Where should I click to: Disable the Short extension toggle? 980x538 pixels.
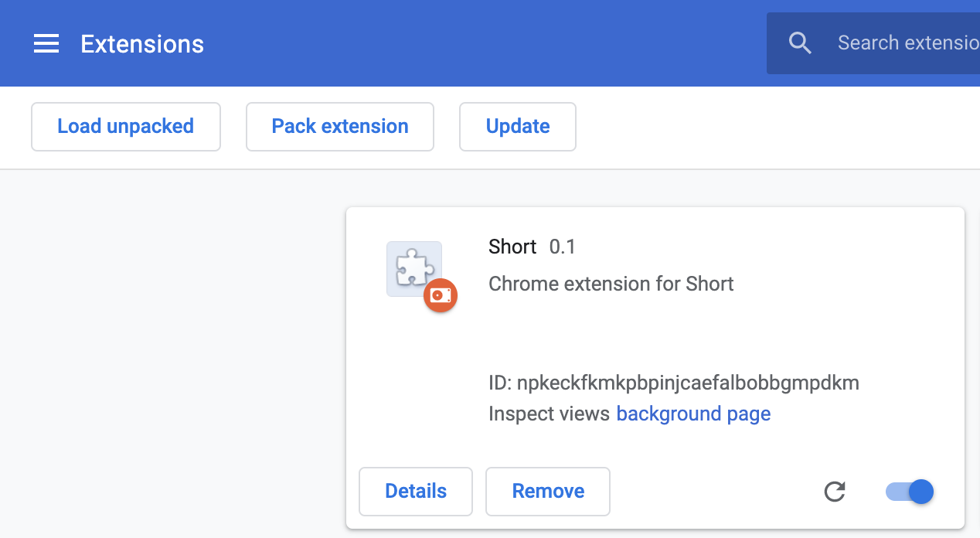[x=910, y=492]
